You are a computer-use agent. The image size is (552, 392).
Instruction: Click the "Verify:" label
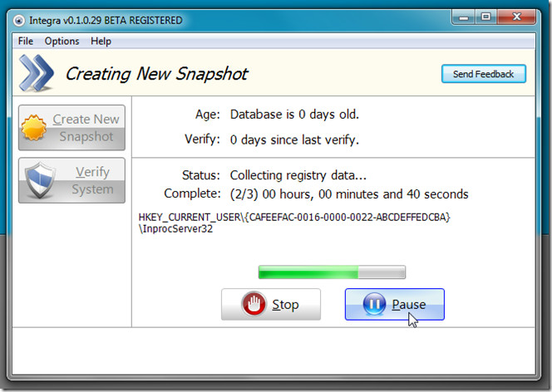click(x=202, y=140)
